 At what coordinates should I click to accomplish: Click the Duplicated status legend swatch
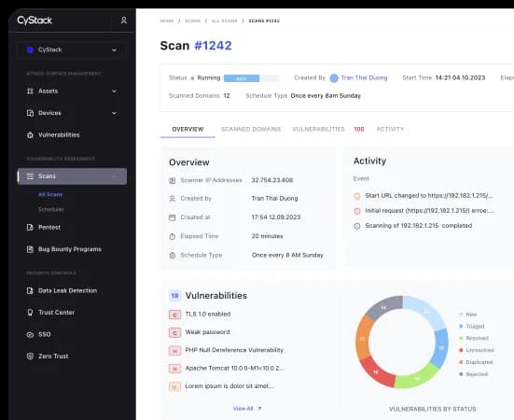[x=461, y=362]
